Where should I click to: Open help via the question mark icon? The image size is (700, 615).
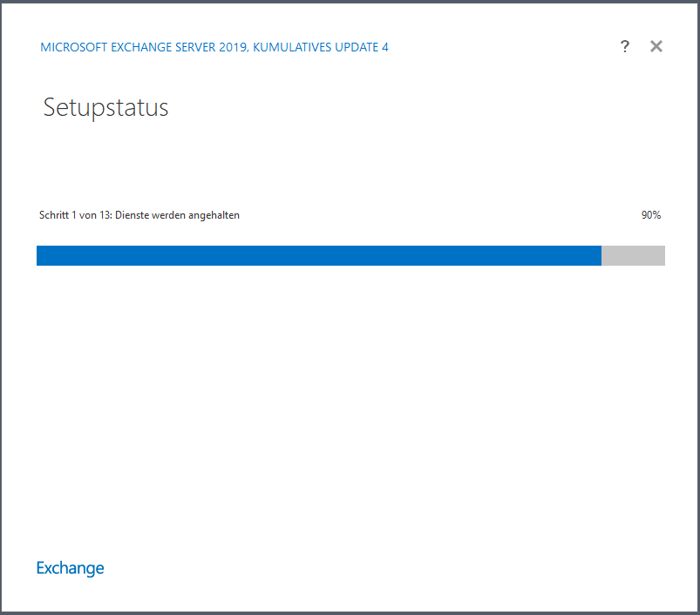coord(624,46)
